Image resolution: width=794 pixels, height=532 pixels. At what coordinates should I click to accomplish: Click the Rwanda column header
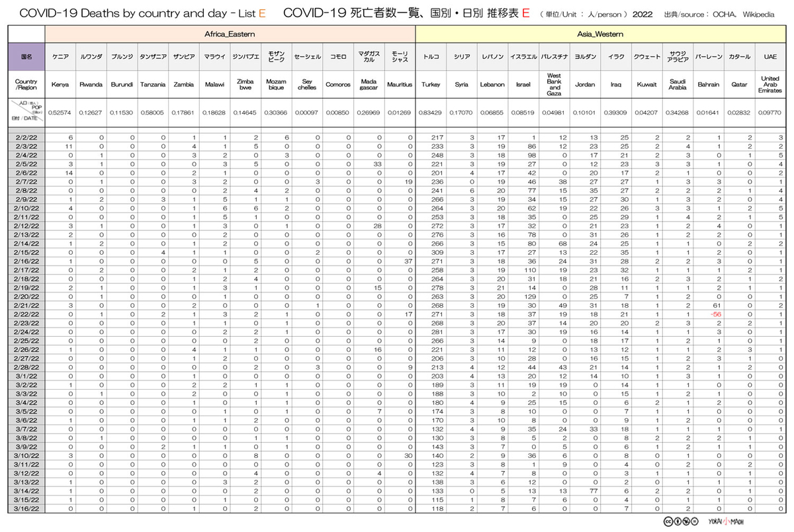(91, 85)
